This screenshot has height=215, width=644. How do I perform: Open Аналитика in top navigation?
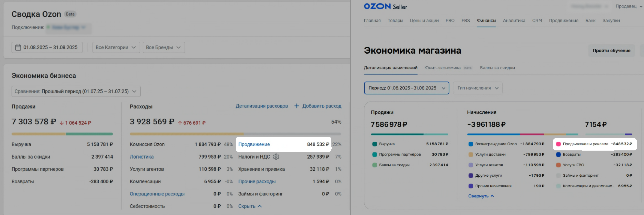(x=514, y=21)
